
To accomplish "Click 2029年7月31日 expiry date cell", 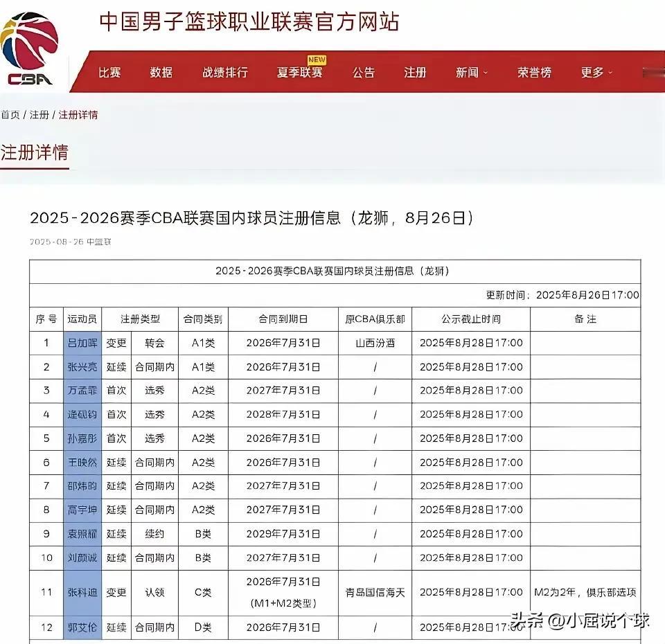I will tap(283, 534).
